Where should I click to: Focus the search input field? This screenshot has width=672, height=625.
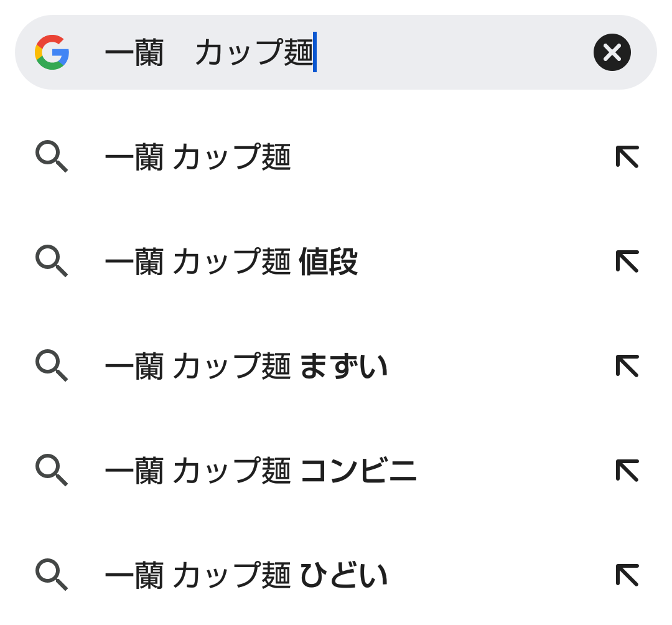[448, 52]
